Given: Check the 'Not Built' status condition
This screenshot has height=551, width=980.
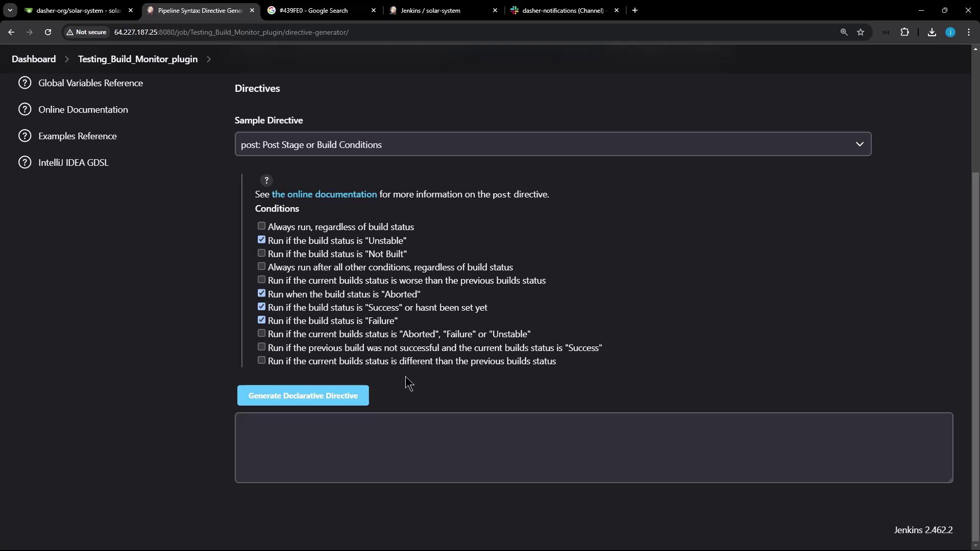Looking at the screenshot, I should (x=261, y=253).
